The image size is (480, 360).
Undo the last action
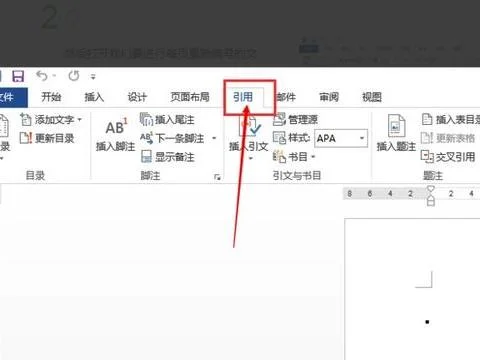tap(42, 76)
